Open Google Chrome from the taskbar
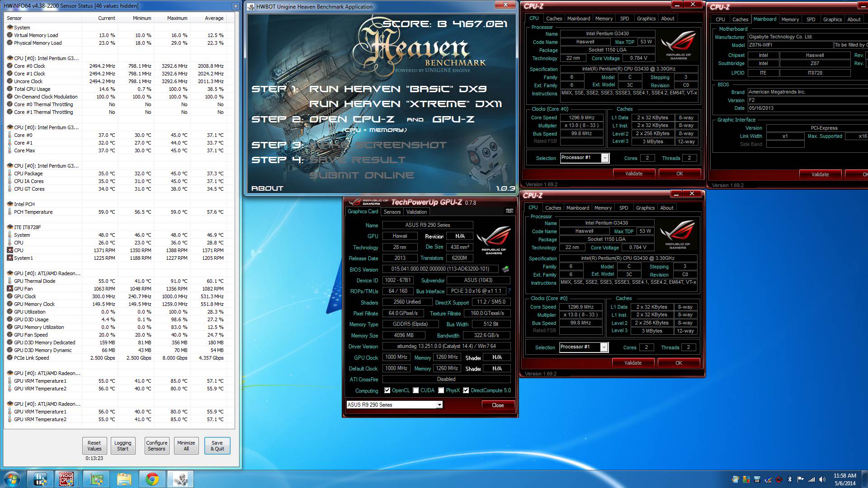The height and width of the screenshot is (488, 868). 152,479
